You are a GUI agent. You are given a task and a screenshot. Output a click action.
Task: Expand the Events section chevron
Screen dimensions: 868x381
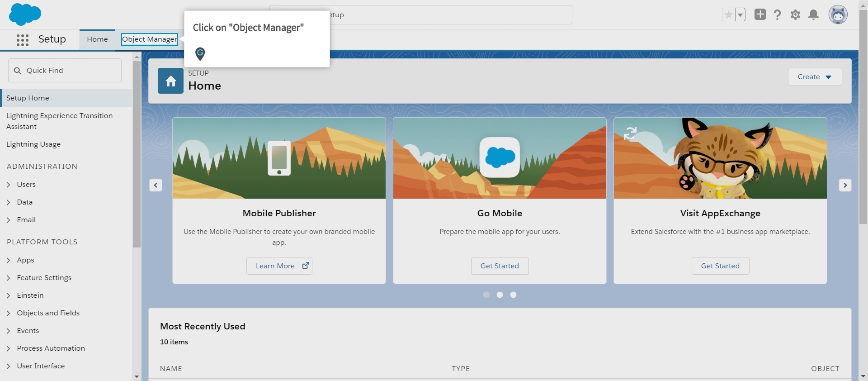pos(9,331)
